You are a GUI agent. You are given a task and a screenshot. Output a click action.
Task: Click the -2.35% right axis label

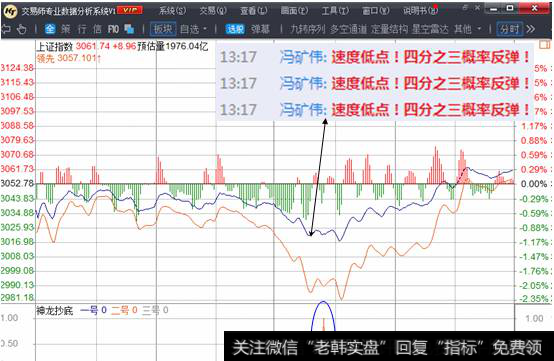pyautogui.click(x=534, y=298)
